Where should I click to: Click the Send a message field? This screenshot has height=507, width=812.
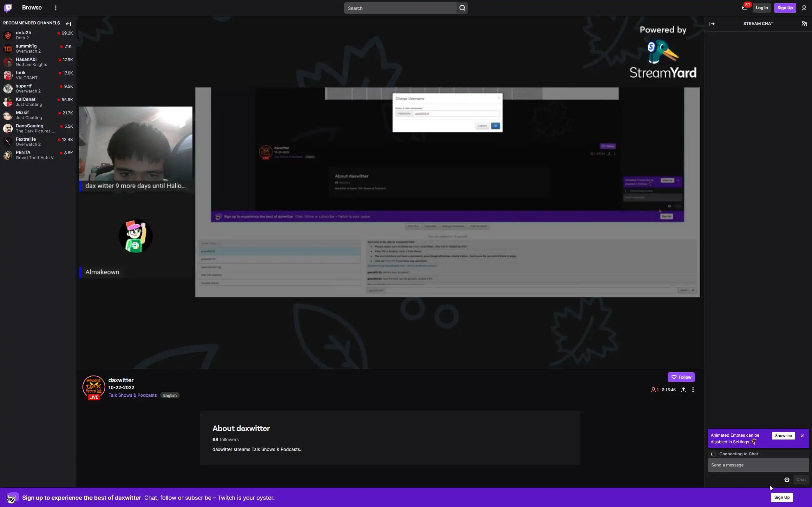tap(758, 465)
